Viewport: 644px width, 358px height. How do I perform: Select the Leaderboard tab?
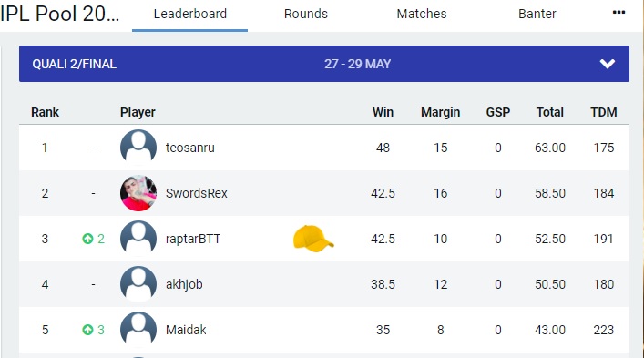189,14
